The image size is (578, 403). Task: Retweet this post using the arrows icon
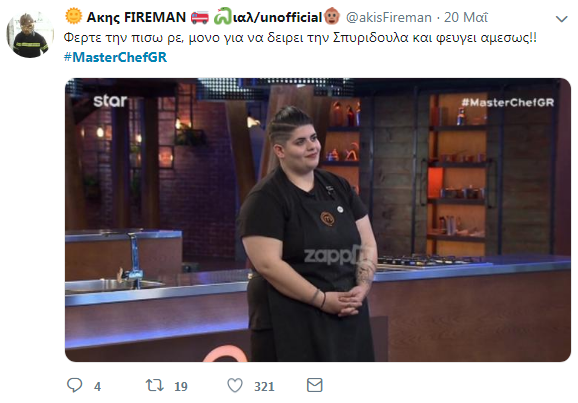[x=155, y=385]
